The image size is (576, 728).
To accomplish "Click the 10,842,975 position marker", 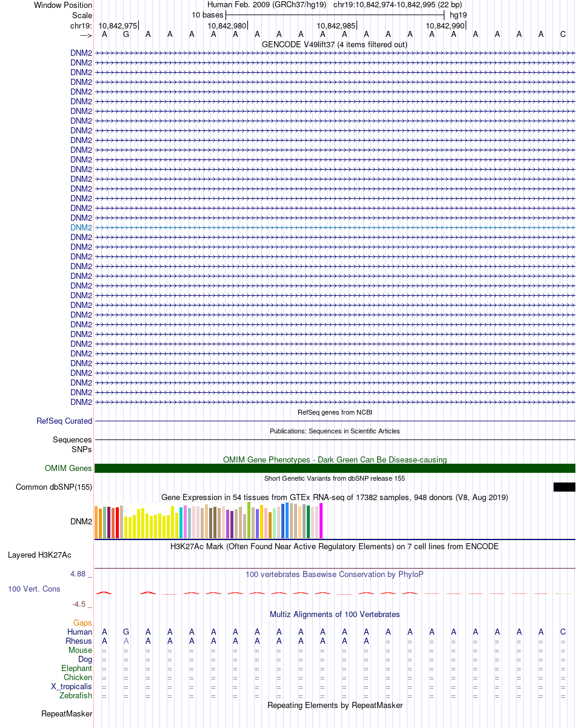I will pos(118,25).
